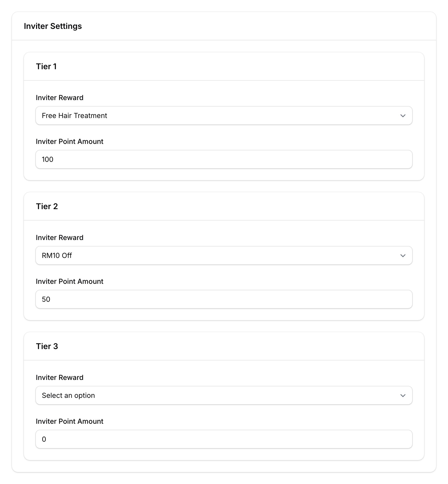
Task: Click the Inviter Settings title
Action: [x=53, y=26]
